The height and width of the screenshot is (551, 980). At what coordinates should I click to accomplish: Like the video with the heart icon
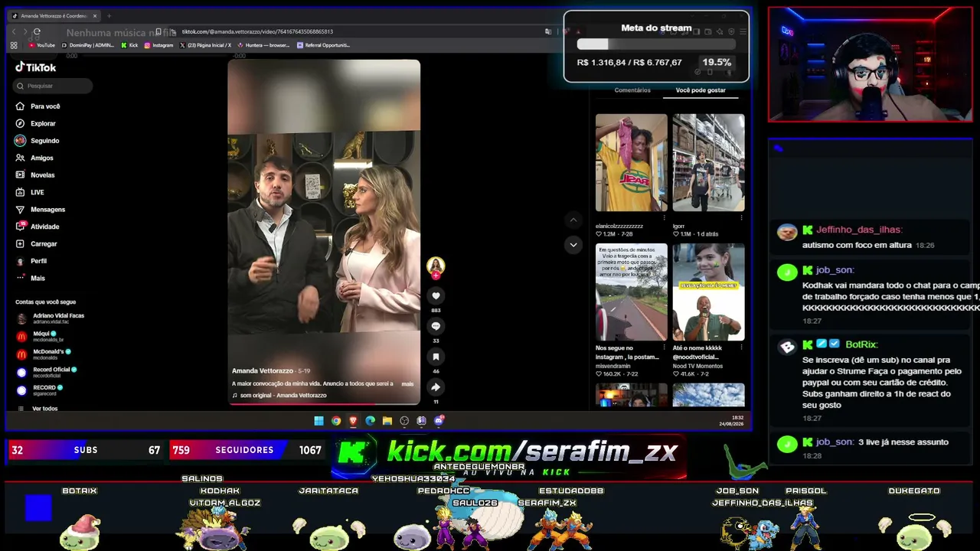click(x=436, y=295)
